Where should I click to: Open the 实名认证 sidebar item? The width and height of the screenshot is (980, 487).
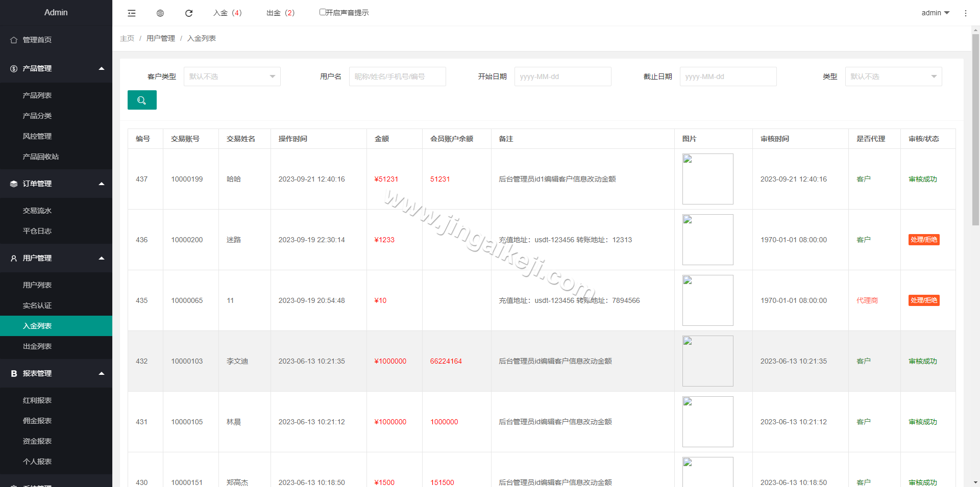(37, 305)
